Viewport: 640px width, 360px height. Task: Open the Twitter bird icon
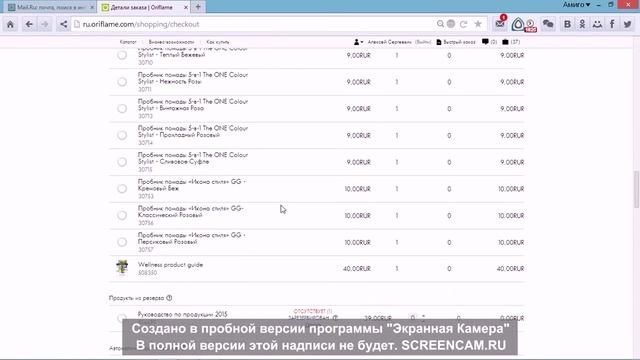[x=628, y=24]
